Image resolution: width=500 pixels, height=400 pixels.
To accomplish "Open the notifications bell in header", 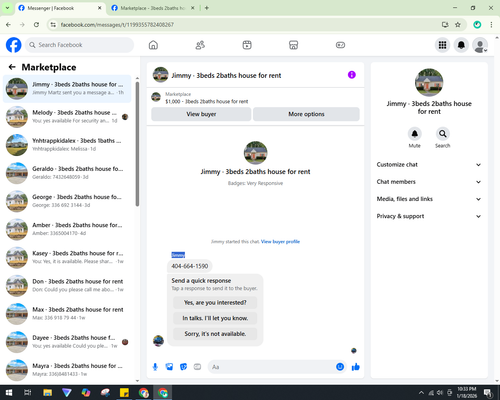I will click(x=461, y=45).
